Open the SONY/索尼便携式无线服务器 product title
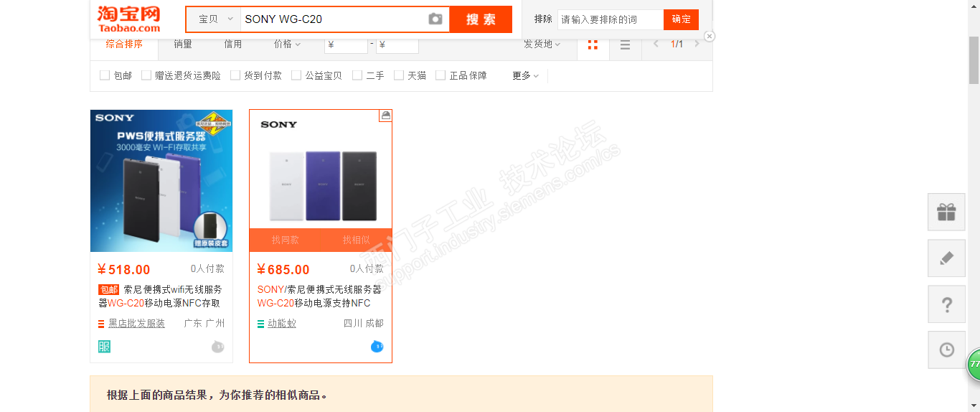The height and width of the screenshot is (412, 980). click(x=320, y=296)
